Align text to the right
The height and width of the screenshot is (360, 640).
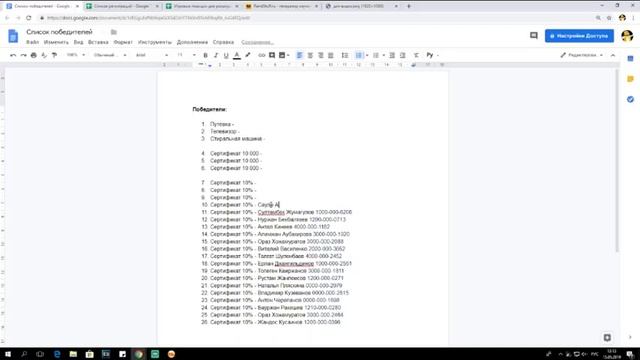pyautogui.click(x=320, y=55)
